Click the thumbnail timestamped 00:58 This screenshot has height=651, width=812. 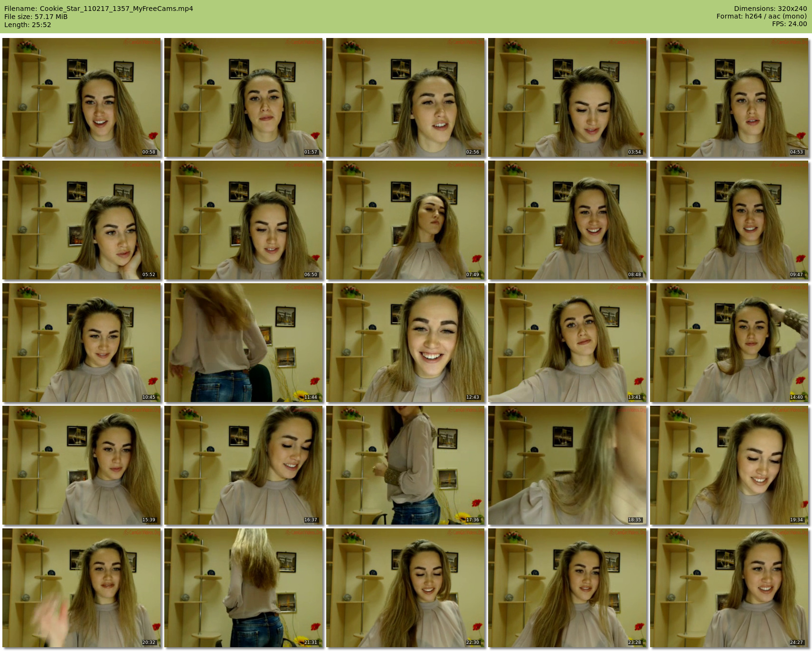tap(82, 97)
